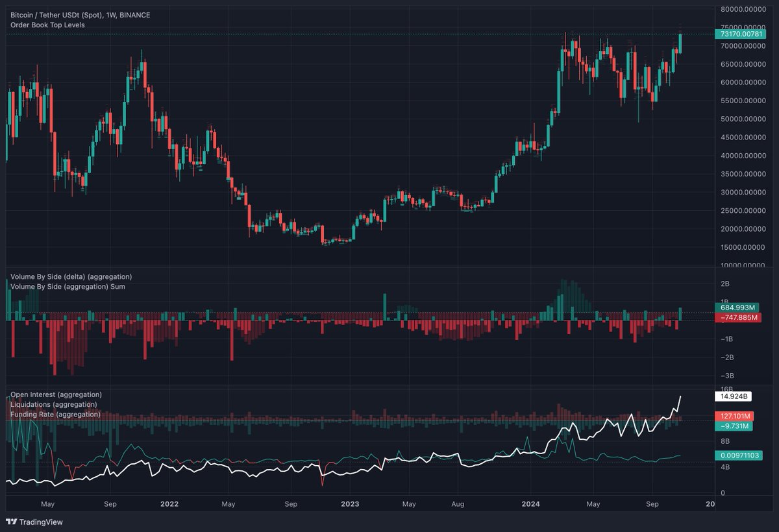Click the Bitcoin / Tether USDt chart title
779x532 pixels.
(80, 14)
